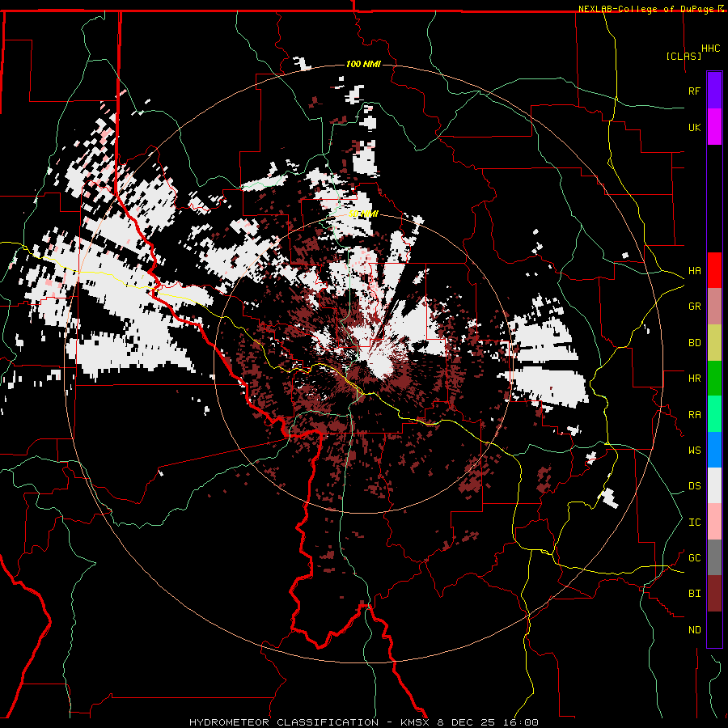The width and height of the screenshot is (728, 728).
Task: Click the 50 NMI range ring label
Action: click(x=363, y=214)
